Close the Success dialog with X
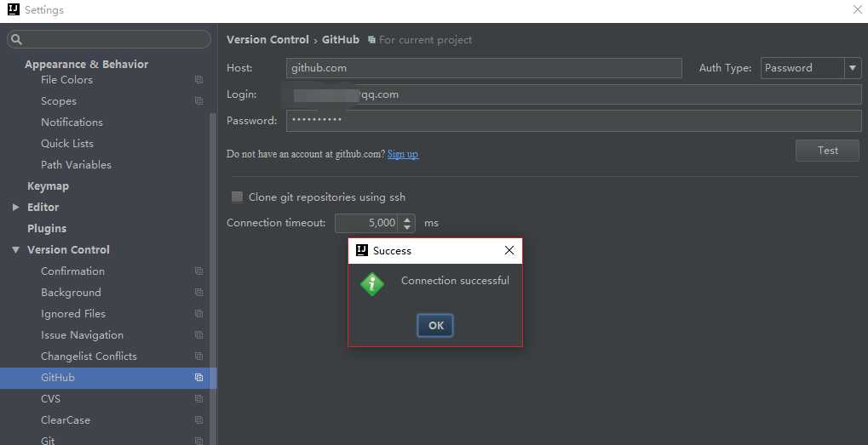This screenshot has width=868, height=445. coord(509,250)
